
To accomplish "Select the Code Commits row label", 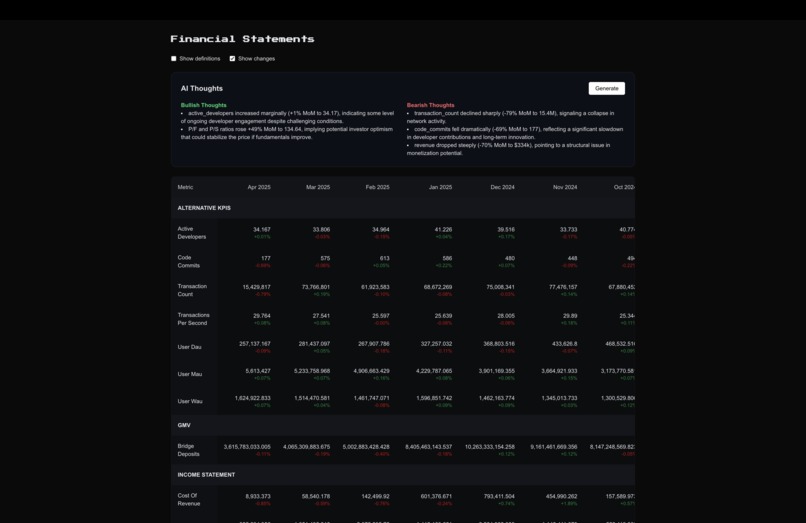I will 189,262.
